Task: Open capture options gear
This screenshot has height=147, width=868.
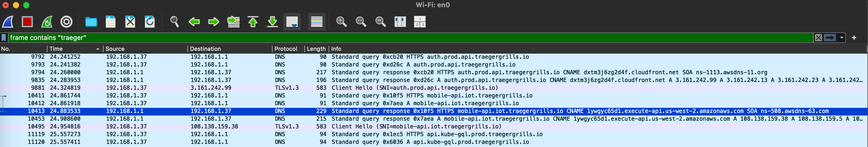Action: (66, 22)
